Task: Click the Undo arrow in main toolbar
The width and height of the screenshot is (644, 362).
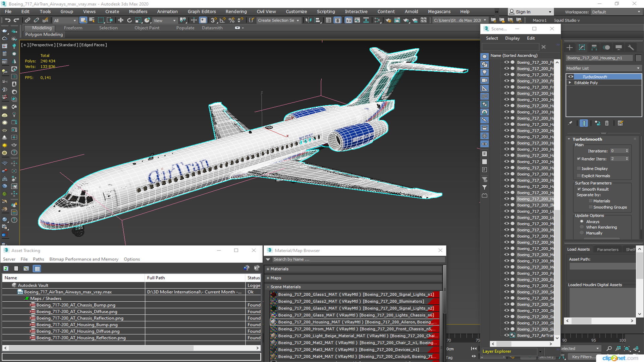Action: [x=7, y=20]
